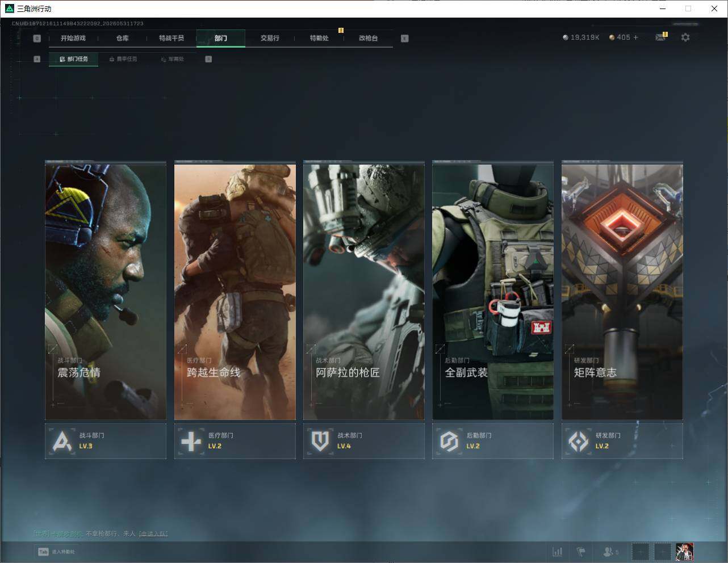Switch to the 特勤处 tab
728x563 pixels.
point(319,38)
